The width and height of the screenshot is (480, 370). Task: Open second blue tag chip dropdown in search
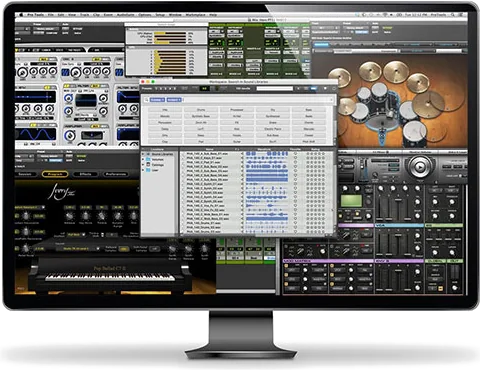(x=174, y=100)
